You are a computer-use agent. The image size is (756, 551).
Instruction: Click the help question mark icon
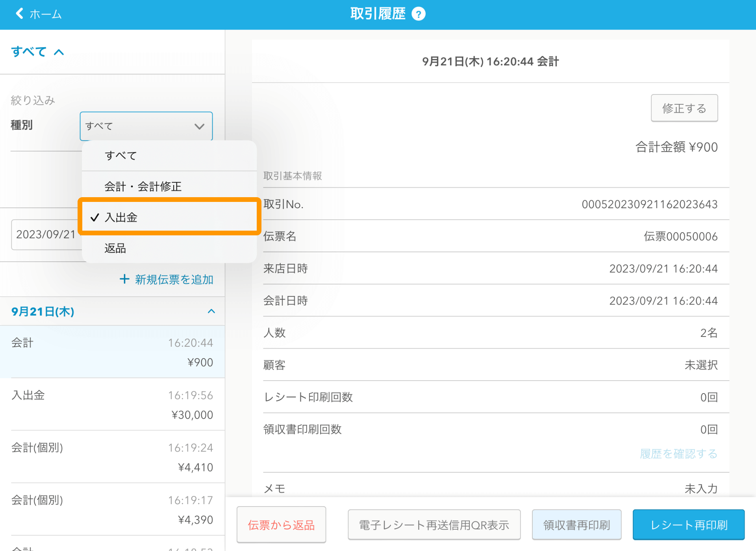tap(418, 14)
